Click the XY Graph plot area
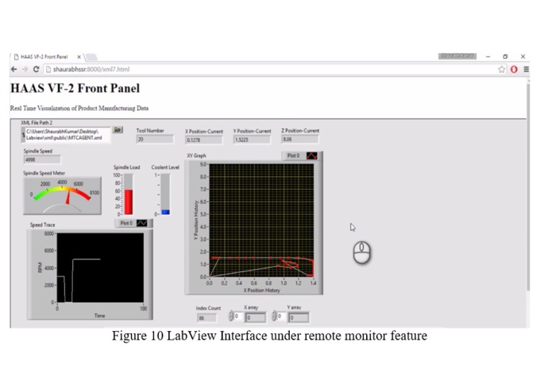This screenshot has width=552, height=392. [x=261, y=221]
